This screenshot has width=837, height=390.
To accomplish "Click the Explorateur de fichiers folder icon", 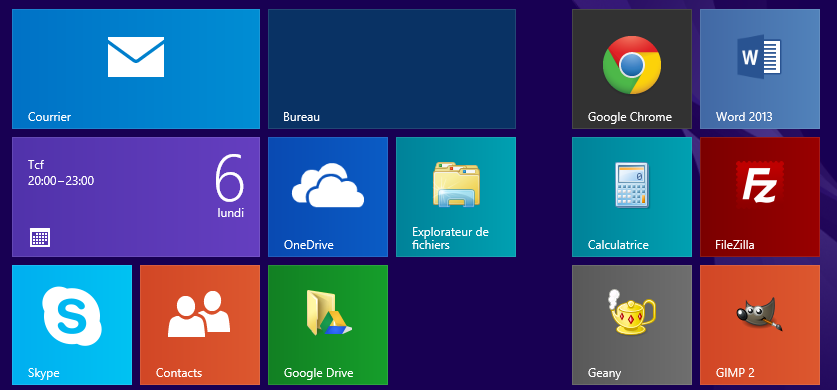I will [456, 184].
